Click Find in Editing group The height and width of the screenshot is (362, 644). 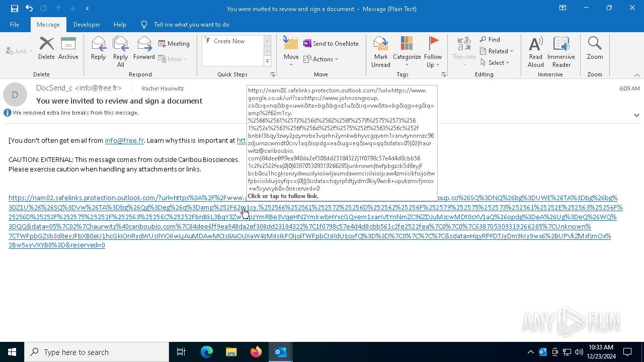490,39
